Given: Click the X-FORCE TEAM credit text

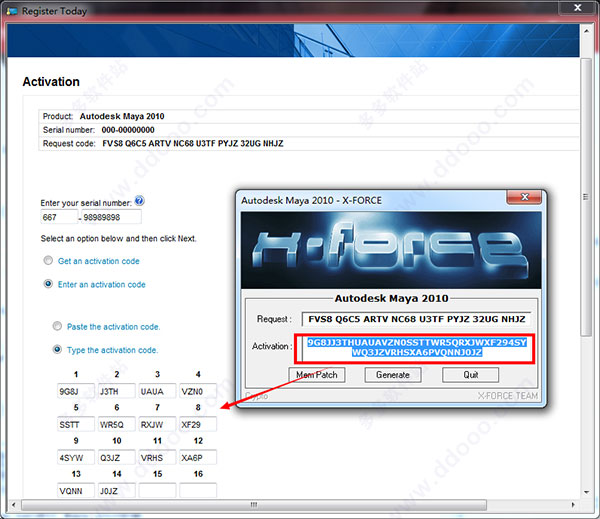Looking at the screenshot, I should click(507, 395).
